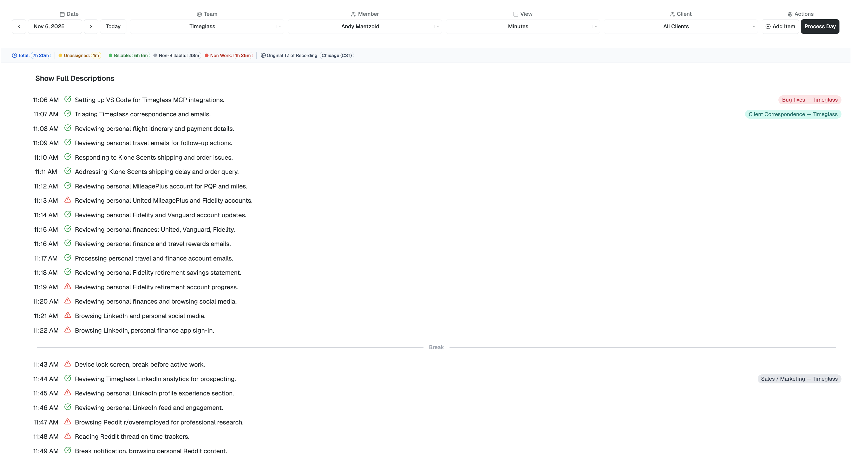Click warning triangle on 11:43 AM lock screen entry

(x=68, y=364)
